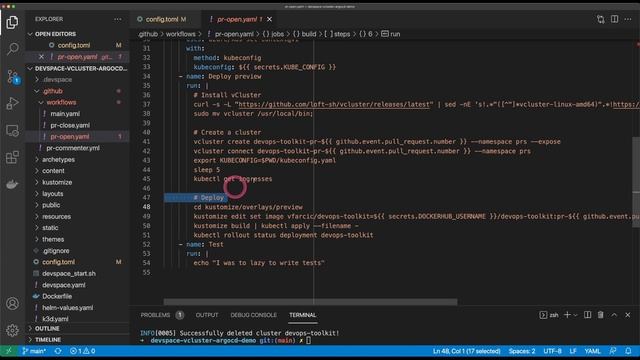Open errors and warnings status indicator
640x360 pixels.
82,351
